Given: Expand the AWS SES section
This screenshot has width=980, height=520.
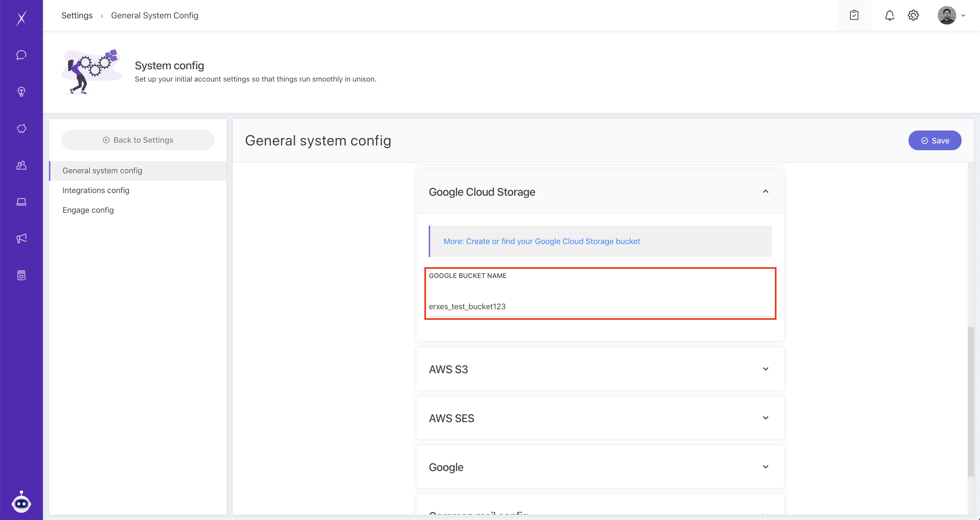Looking at the screenshot, I should tap(765, 418).
